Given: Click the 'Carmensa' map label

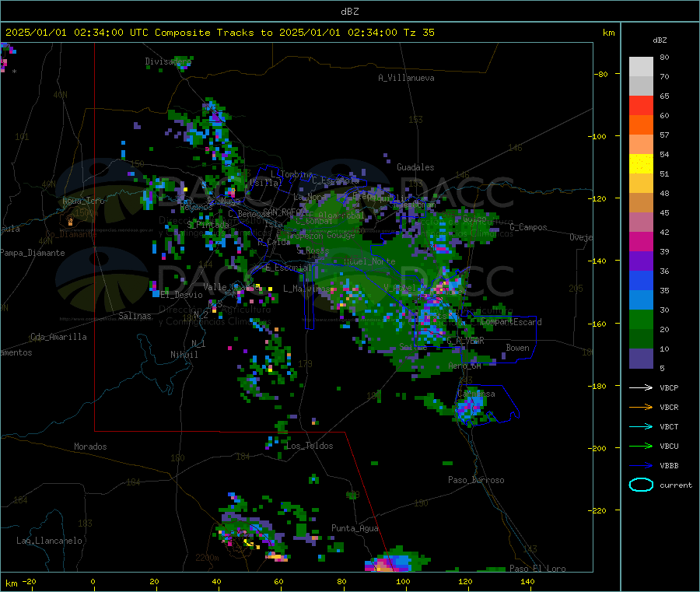Looking at the screenshot, I should point(476,394).
